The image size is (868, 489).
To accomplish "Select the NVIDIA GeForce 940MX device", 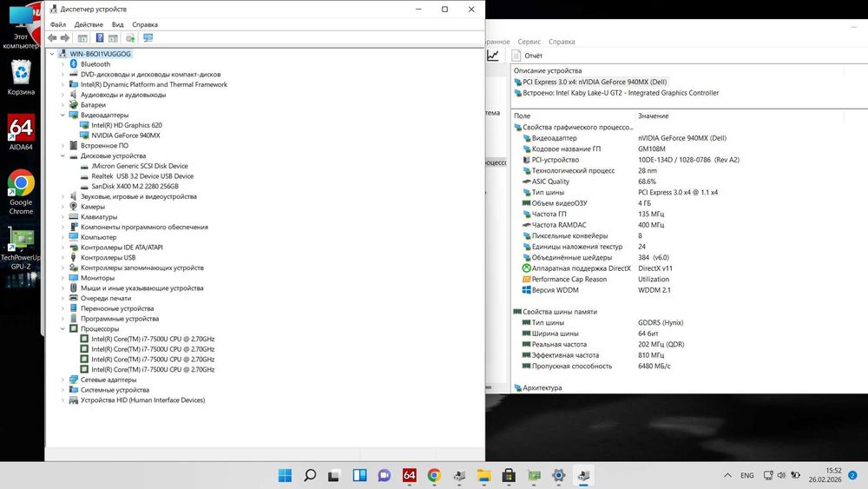I will (126, 135).
